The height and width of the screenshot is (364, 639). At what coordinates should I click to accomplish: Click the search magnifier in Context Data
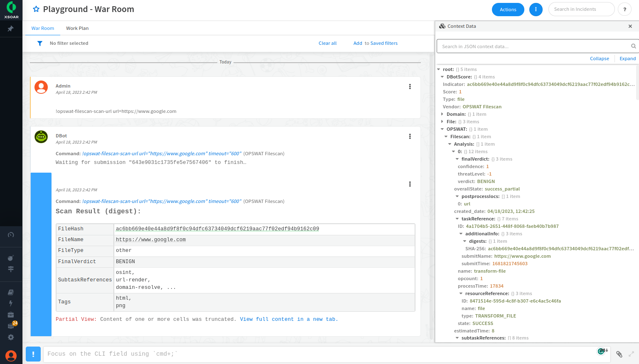click(633, 46)
